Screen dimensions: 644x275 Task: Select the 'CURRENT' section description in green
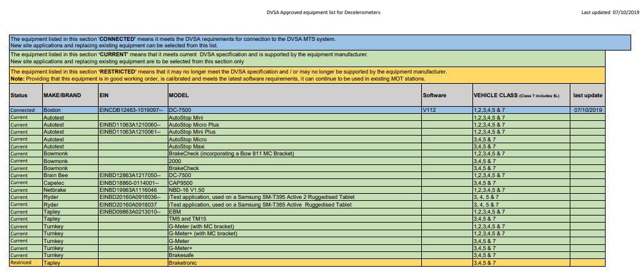(307, 58)
